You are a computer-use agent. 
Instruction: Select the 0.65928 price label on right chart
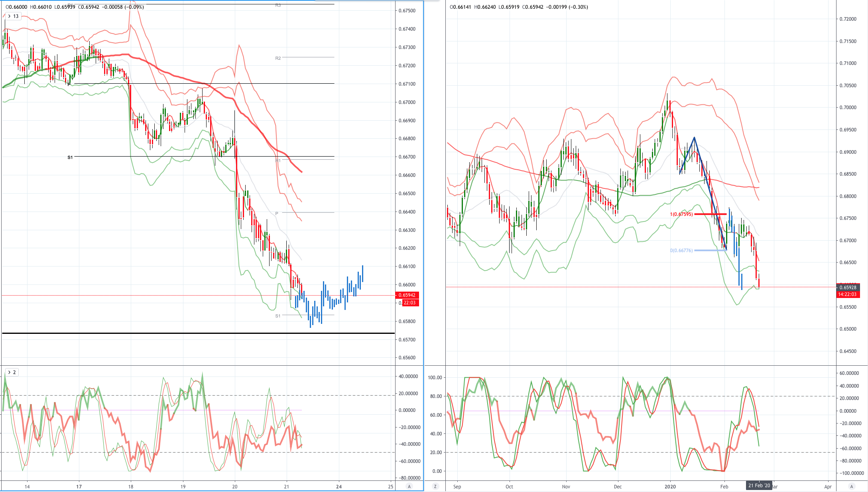click(848, 287)
